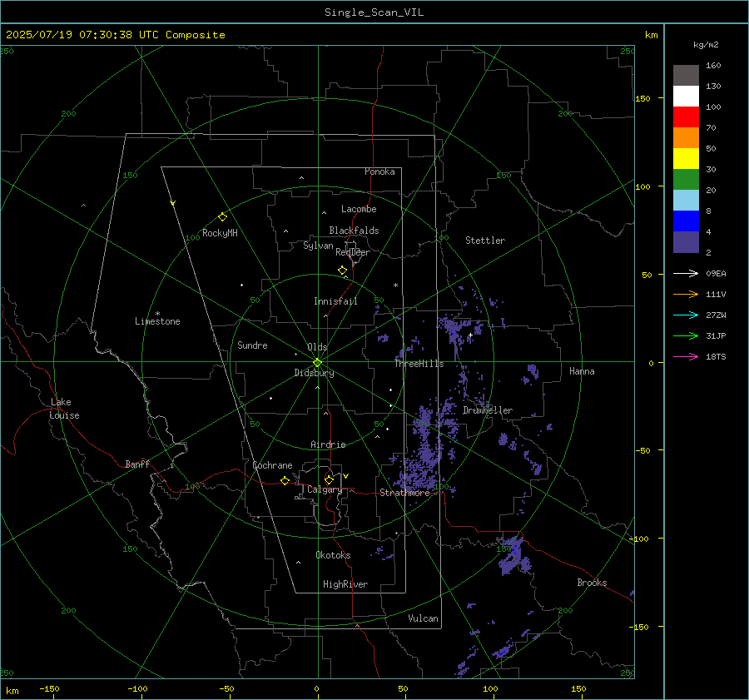
Task: Click the yellow V marker northeast of Calgary
Action: (346, 476)
